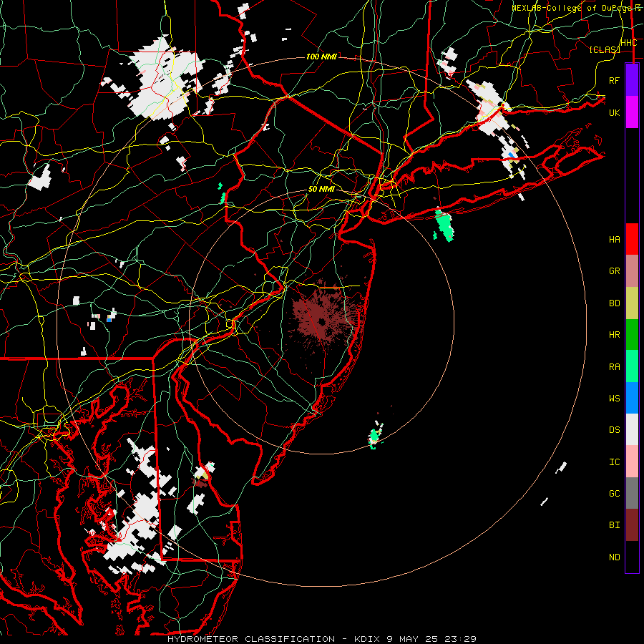The height and width of the screenshot is (644, 644).
Task: Click the 'WS' legend label
Action: click(614, 399)
